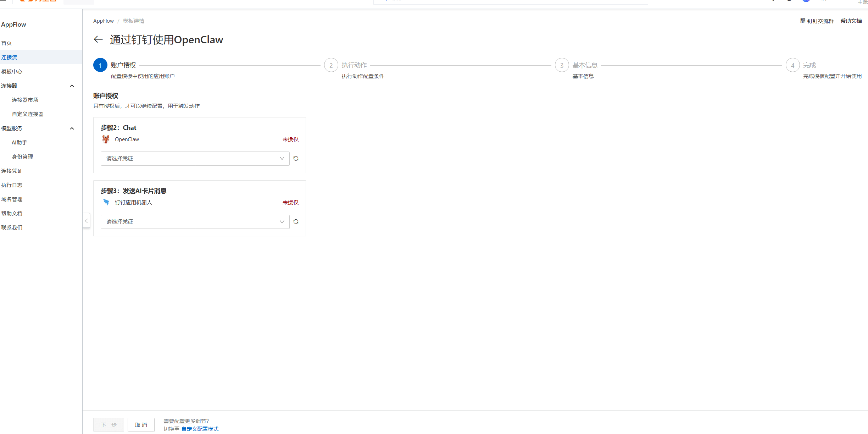Open the 钉钉交流群 QR code link

click(817, 21)
